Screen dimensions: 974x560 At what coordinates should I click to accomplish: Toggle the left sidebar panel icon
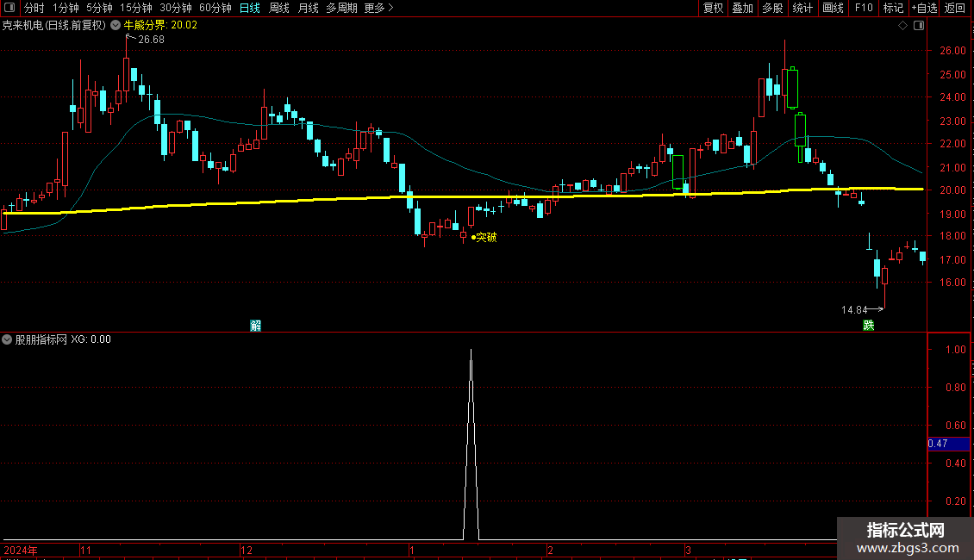click(x=9, y=8)
